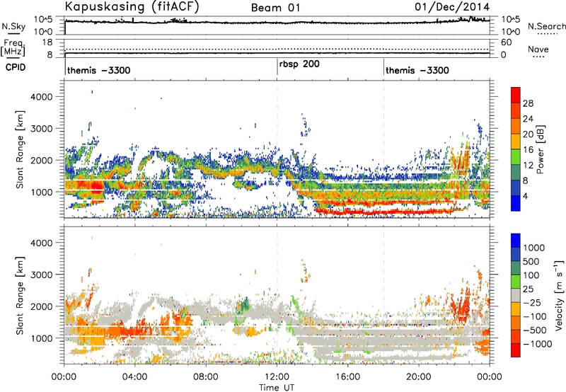The height and width of the screenshot is (392, 566).
Task: Click the 'Power [dB]' color bar label
Action: coord(540,149)
